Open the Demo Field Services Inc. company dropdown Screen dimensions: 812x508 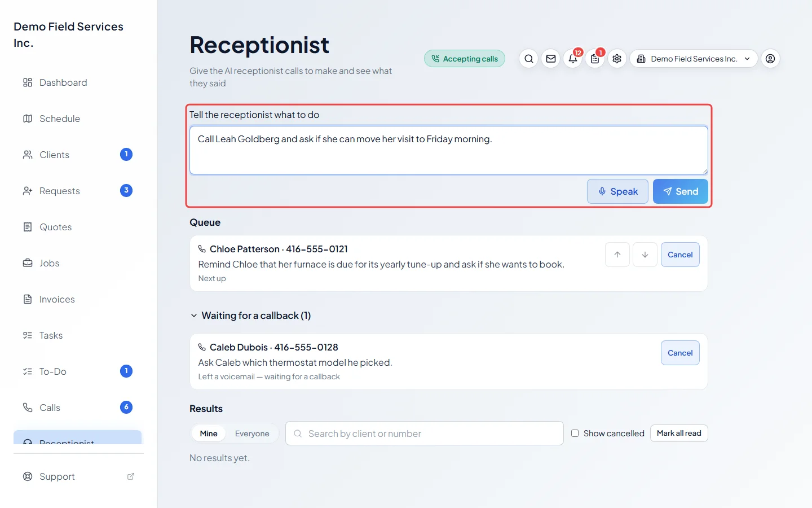click(x=694, y=59)
